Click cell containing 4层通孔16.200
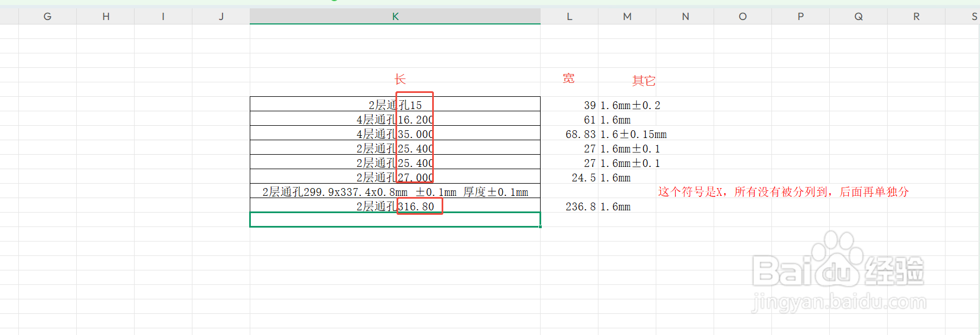Image resolution: width=980 pixels, height=335 pixels. click(395, 119)
